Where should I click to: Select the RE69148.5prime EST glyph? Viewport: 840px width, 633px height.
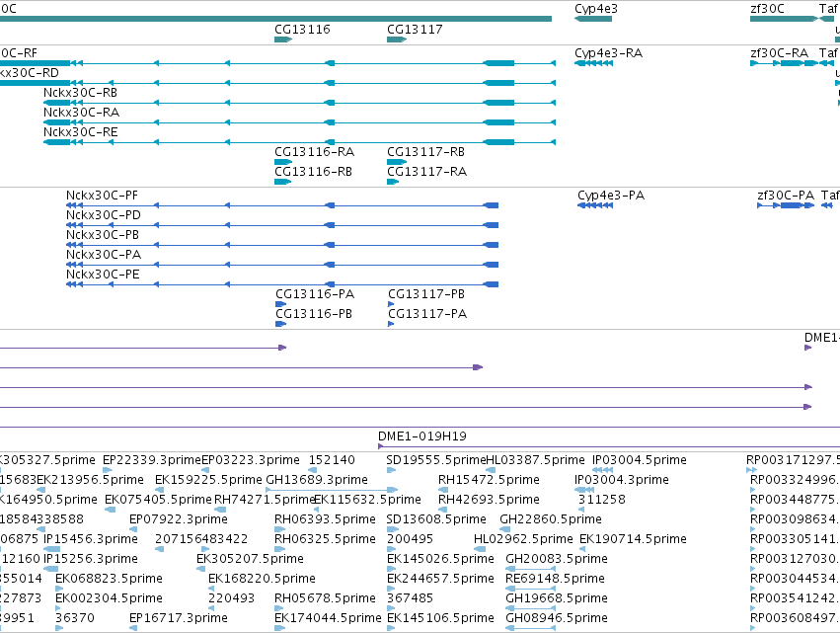pyautogui.click(x=530, y=589)
